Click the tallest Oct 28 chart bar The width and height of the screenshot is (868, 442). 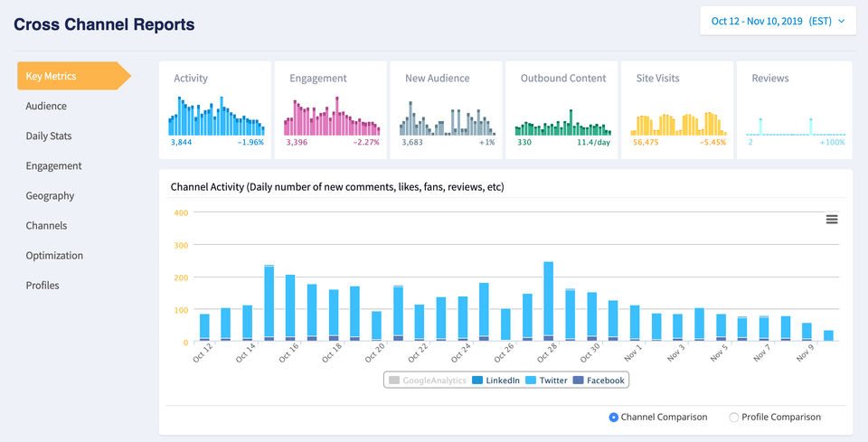[x=549, y=302]
